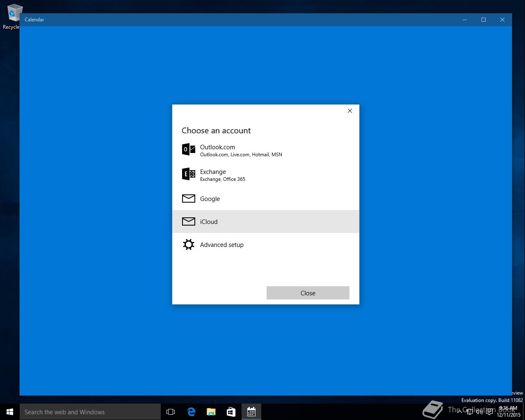Dismiss the dialog with the X icon

point(350,111)
